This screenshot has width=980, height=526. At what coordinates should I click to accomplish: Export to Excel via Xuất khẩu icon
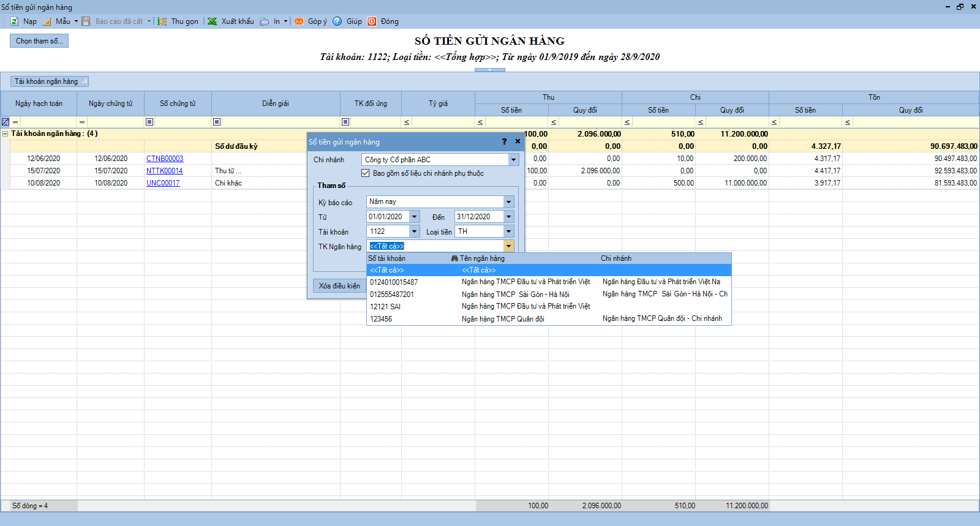pos(213,21)
